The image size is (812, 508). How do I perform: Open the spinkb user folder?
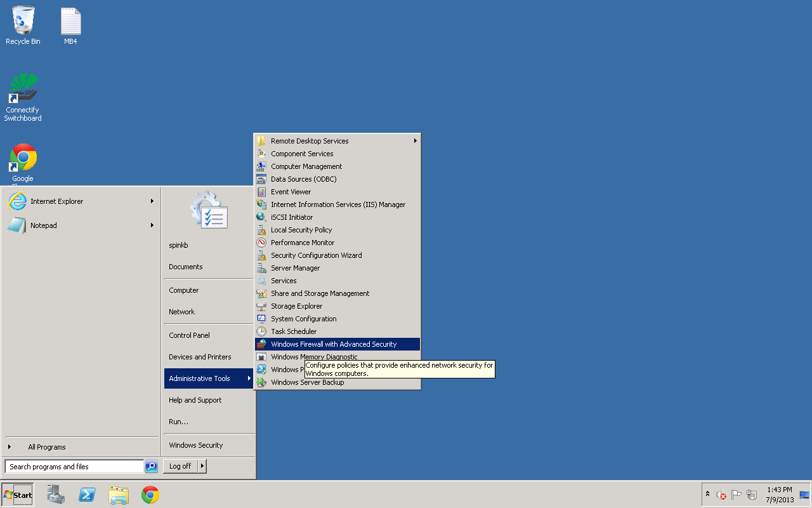tap(209, 245)
